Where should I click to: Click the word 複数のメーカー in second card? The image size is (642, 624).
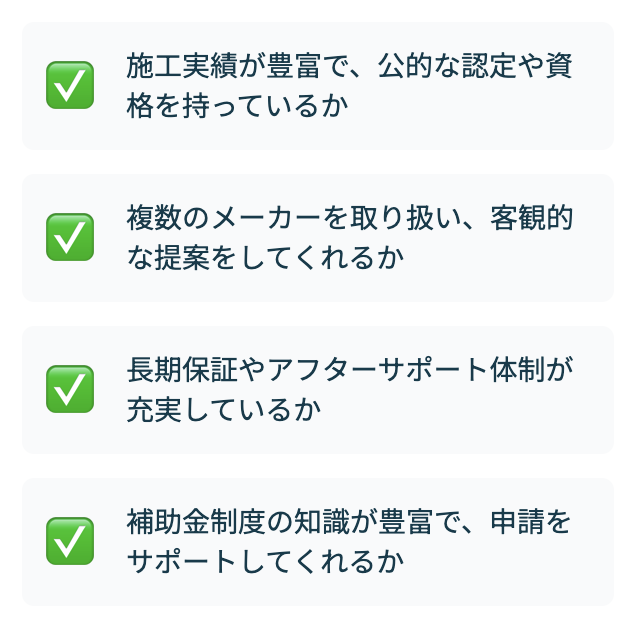coord(224,217)
